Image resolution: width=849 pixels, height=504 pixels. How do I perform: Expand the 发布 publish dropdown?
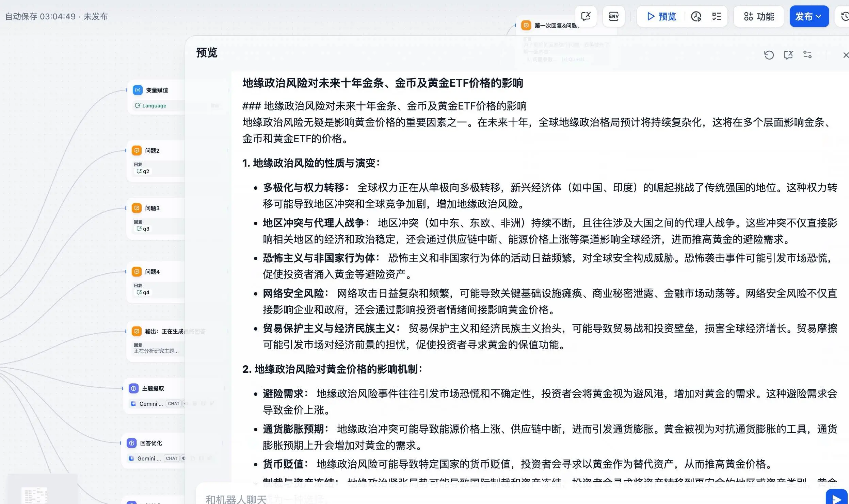pyautogui.click(x=809, y=16)
